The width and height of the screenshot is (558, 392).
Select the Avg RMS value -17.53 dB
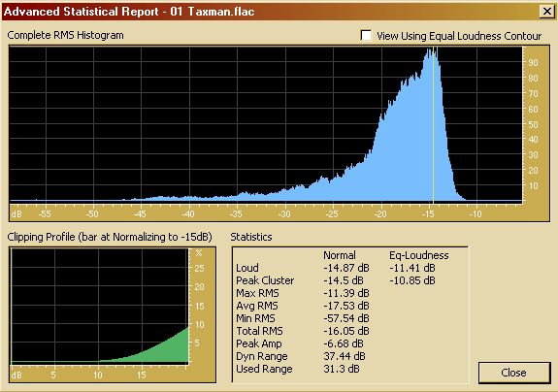pyautogui.click(x=346, y=306)
